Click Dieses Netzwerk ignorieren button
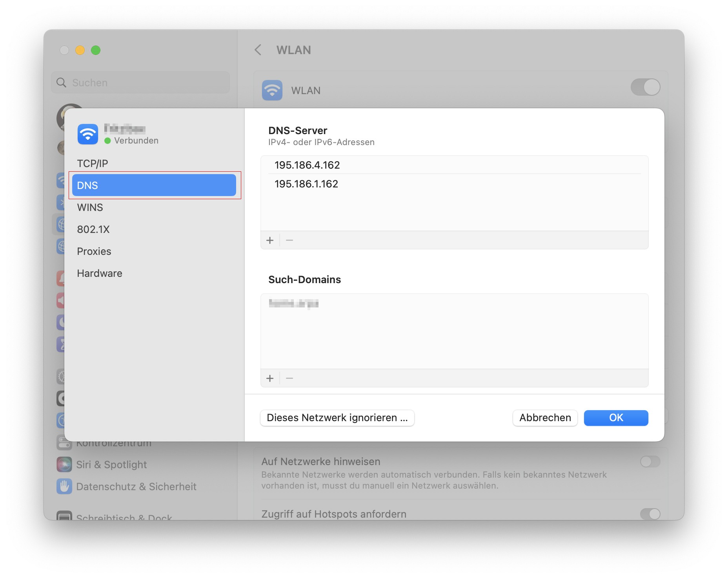The image size is (728, 578). tap(337, 418)
